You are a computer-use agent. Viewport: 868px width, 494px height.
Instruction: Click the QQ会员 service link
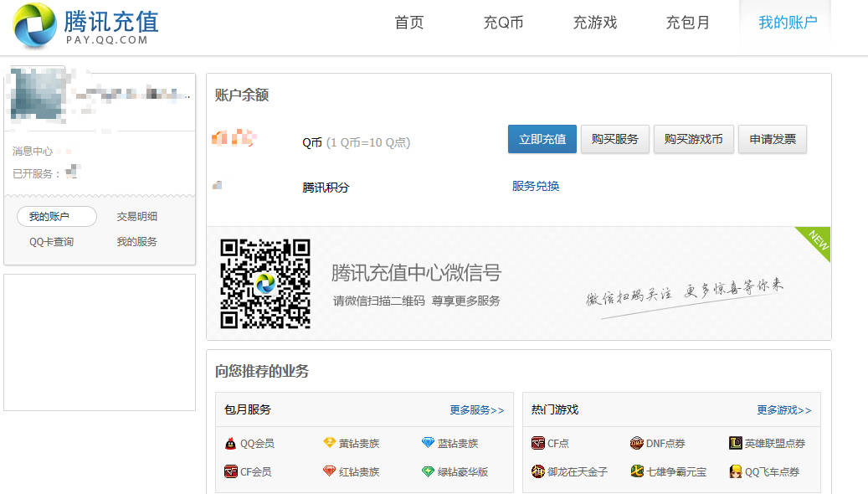coord(258,443)
